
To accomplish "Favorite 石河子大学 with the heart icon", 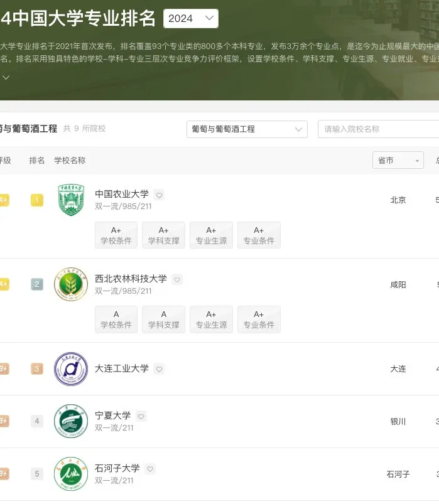I will pos(150,469).
